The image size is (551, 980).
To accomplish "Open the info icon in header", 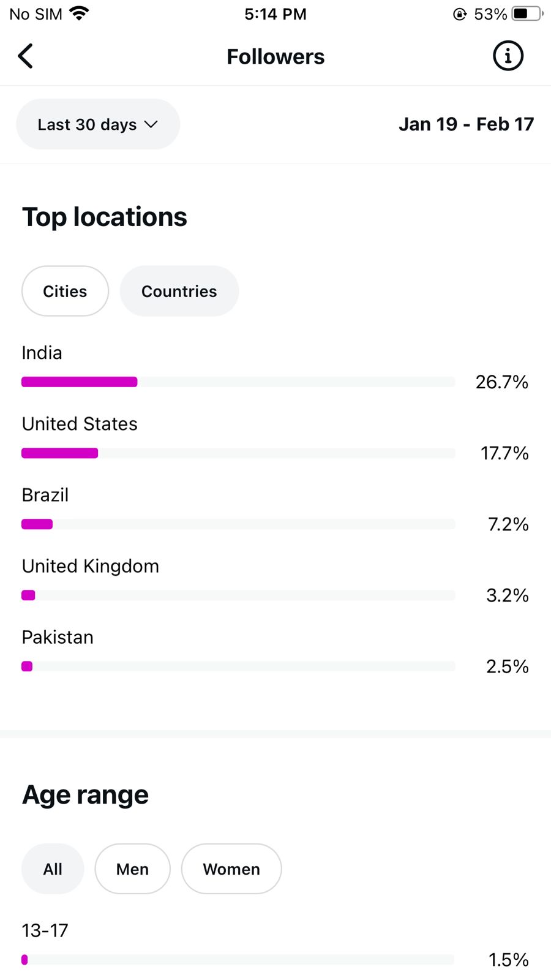I will (x=508, y=56).
